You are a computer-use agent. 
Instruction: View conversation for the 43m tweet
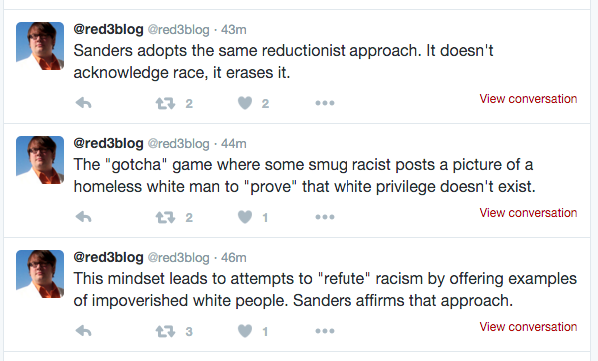pos(528,99)
